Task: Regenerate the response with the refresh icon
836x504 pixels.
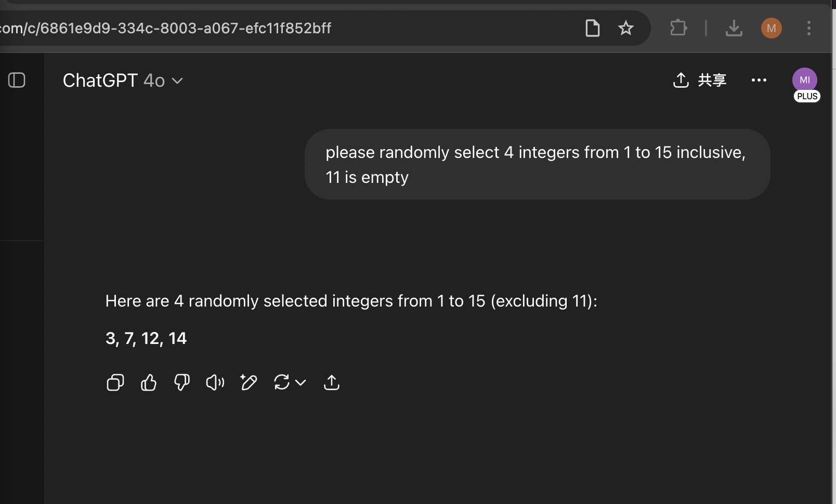Action: (282, 383)
